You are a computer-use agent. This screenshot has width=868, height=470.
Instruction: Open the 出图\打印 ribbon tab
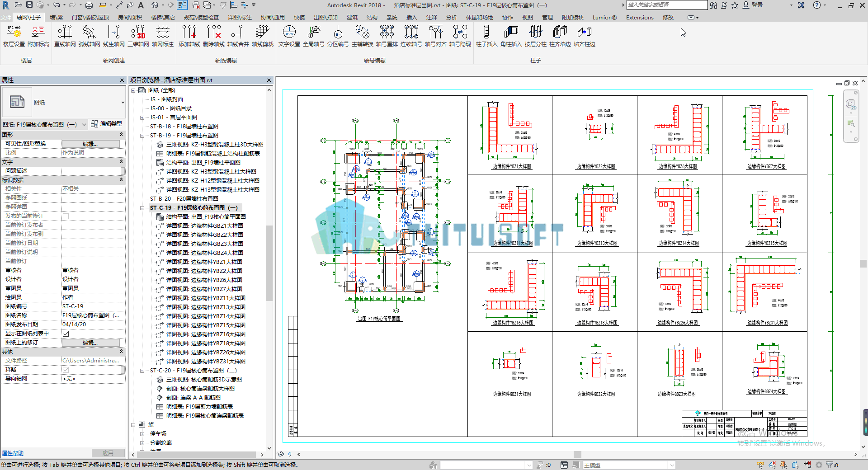click(x=325, y=18)
